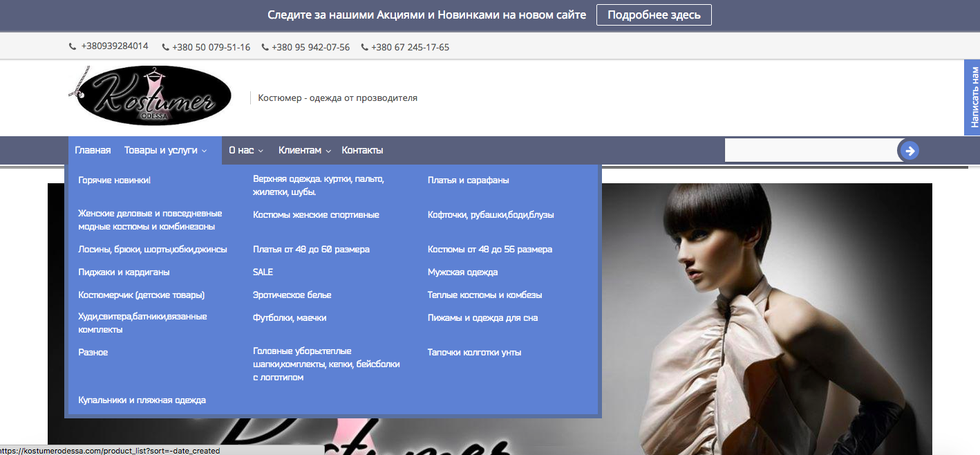
Task: Select Купальники и пляжная одежда link
Action: click(142, 400)
